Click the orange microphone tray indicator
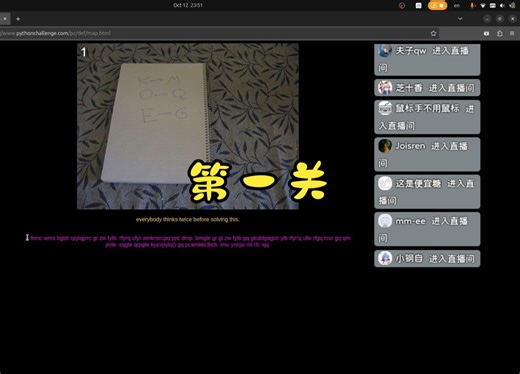 472,5
